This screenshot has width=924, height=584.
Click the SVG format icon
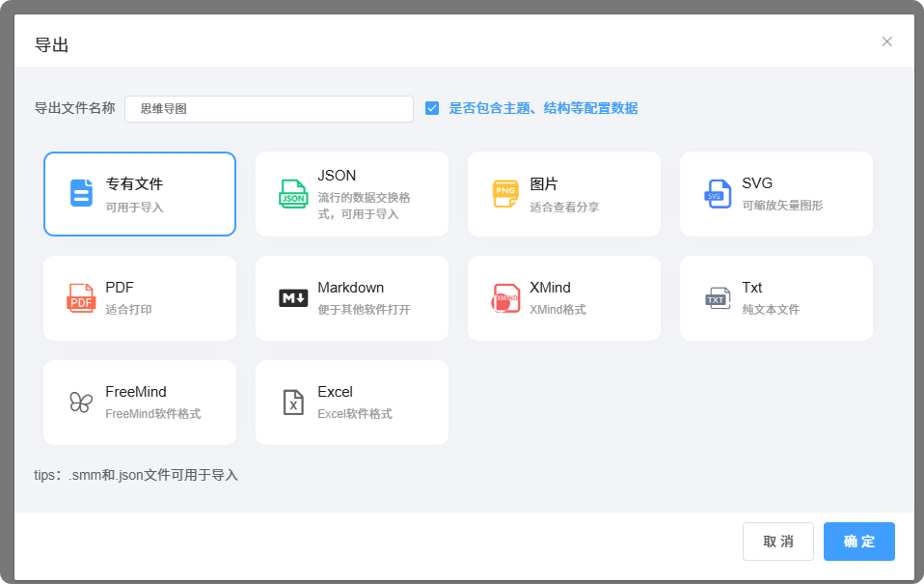click(715, 192)
